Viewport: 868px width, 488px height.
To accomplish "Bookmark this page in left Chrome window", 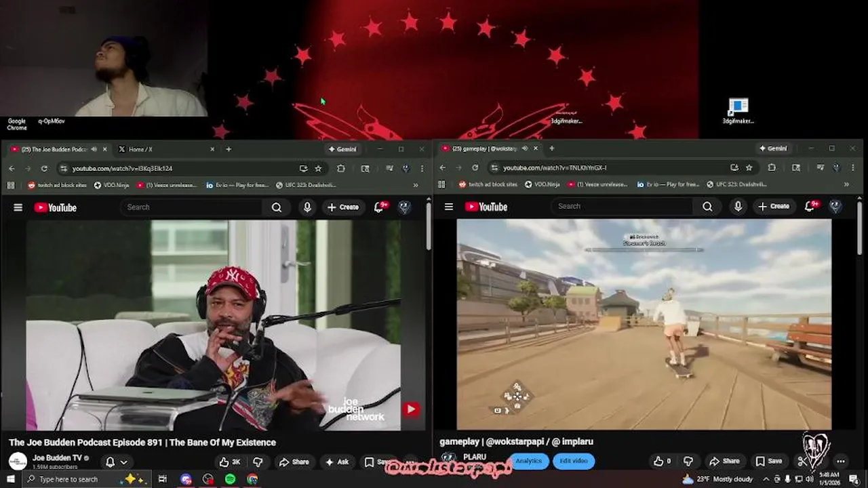I will pos(318,169).
